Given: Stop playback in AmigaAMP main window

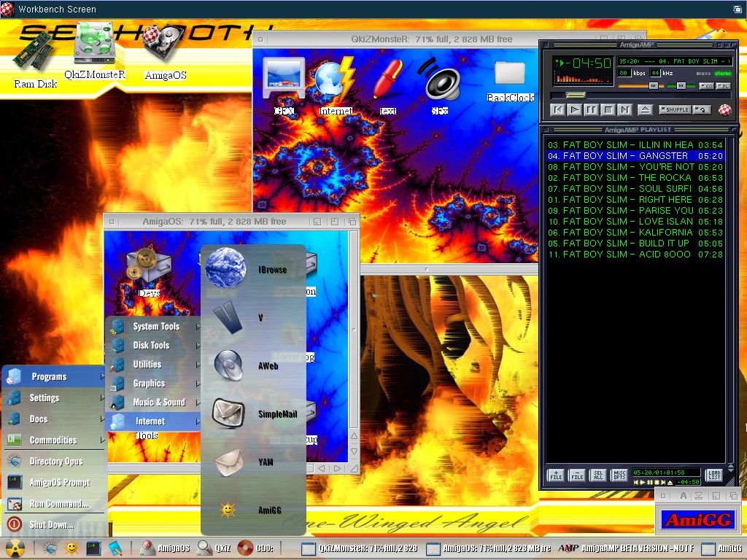Looking at the screenshot, I should coord(608,110).
